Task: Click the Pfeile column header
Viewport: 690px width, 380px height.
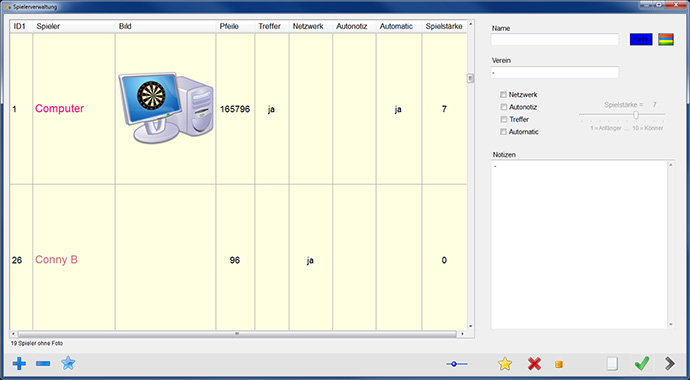Action: [235, 26]
